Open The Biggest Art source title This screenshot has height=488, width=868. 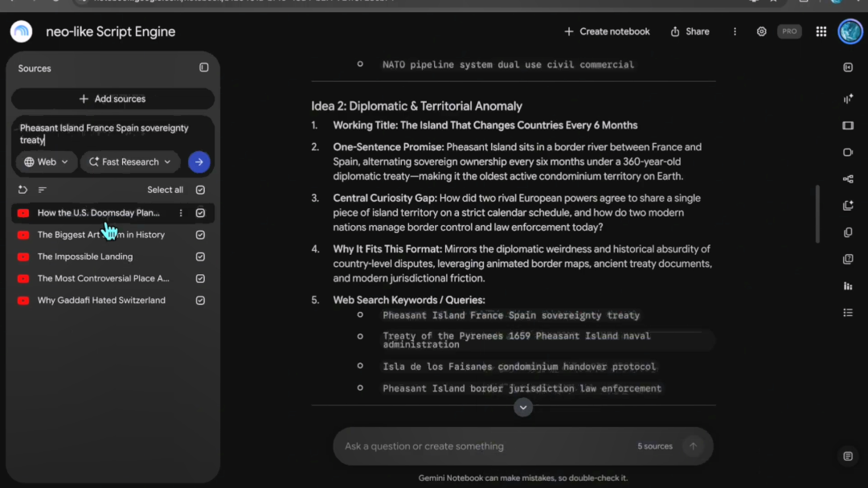click(101, 235)
